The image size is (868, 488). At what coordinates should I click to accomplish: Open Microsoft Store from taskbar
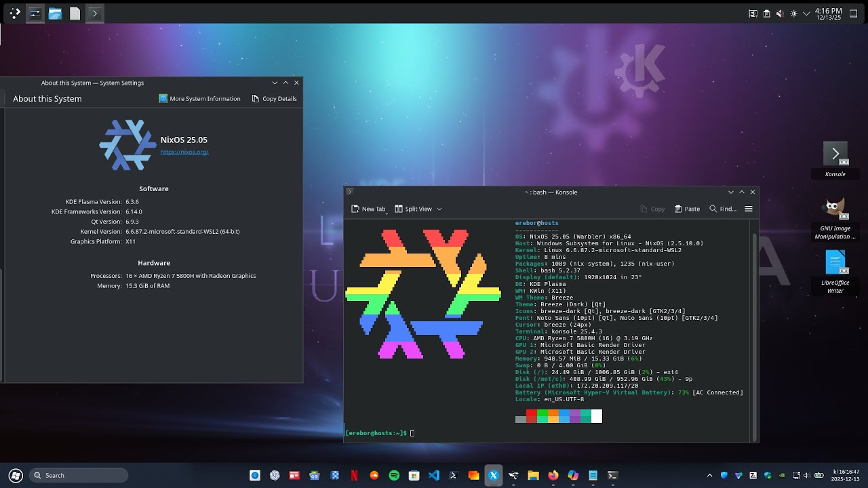pyautogui.click(x=414, y=476)
